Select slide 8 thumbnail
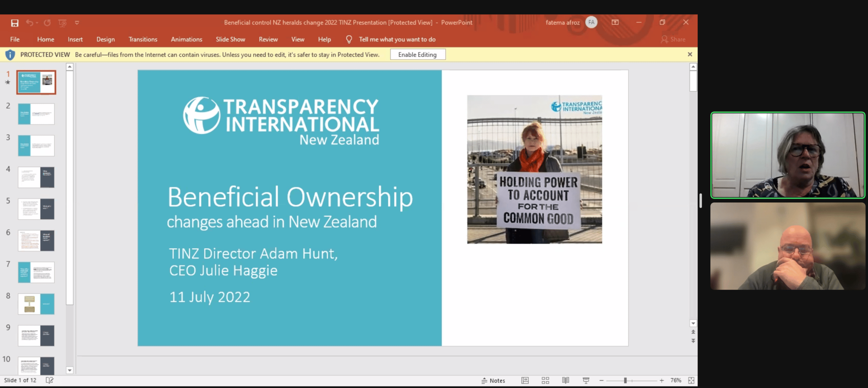This screenshot has width=868, height=388. point(36,304)
